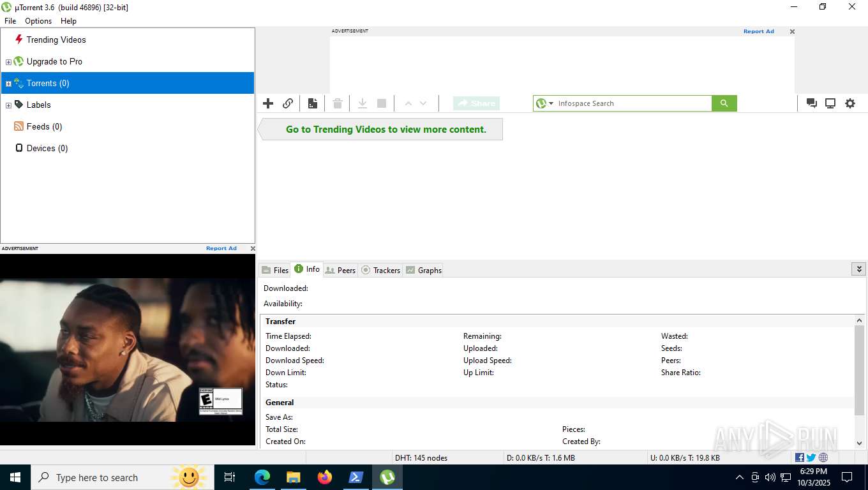Select Trending Videos in sidebar
Image resolution: width=868 pixels, height=490 pixels.
pos(56,40)
